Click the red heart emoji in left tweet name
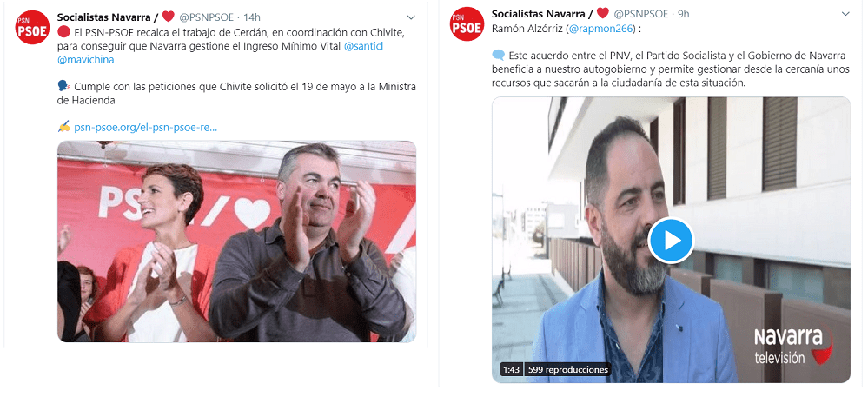The image size is (868, 397). 169,17
